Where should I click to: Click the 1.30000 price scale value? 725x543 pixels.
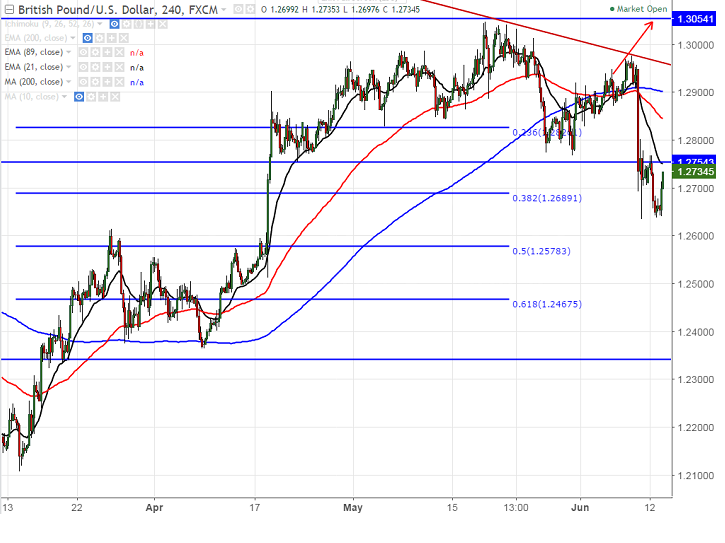pyautogui.click(x=696, y=45)
